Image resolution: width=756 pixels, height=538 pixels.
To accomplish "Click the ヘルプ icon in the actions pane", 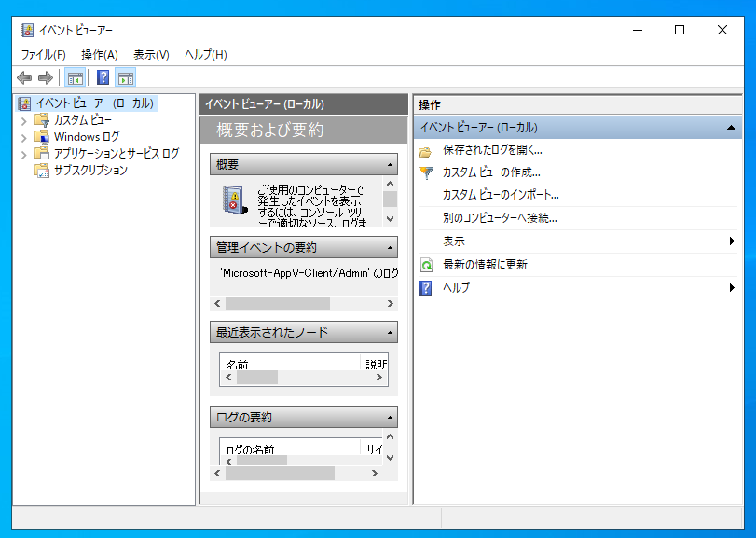I will [x=426, y=288].
